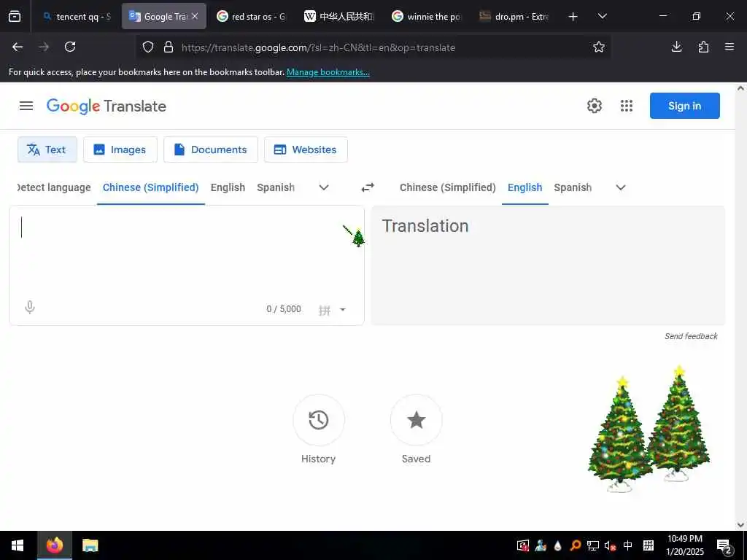Viewport: 747px width, 560px height.
Task: Open the clock showing 10:49 PM
Action: point(684,545)
